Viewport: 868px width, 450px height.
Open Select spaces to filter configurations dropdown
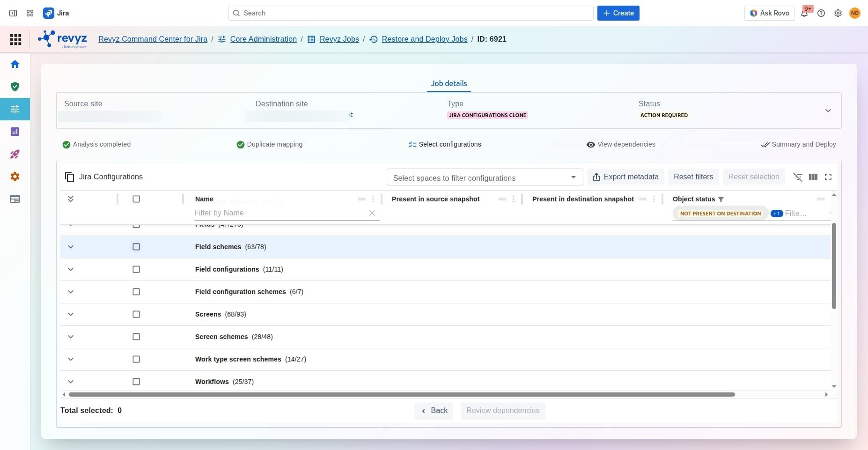coord(485,177)
